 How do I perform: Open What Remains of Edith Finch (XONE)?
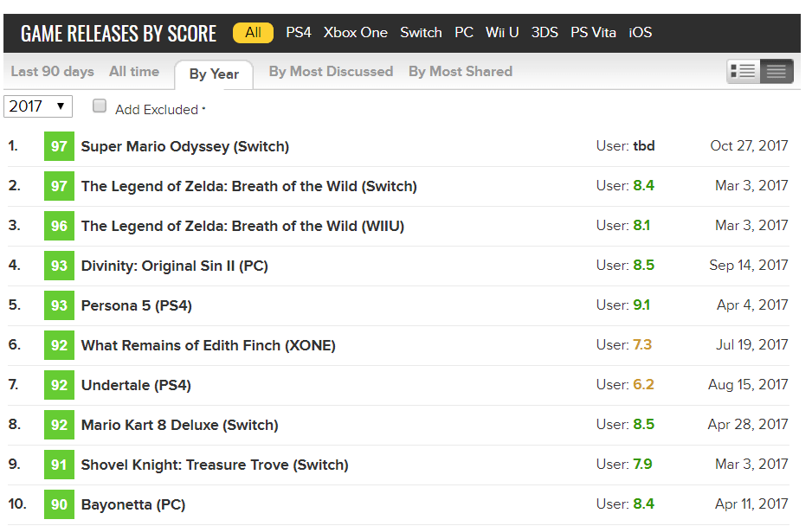click(208, 345)
